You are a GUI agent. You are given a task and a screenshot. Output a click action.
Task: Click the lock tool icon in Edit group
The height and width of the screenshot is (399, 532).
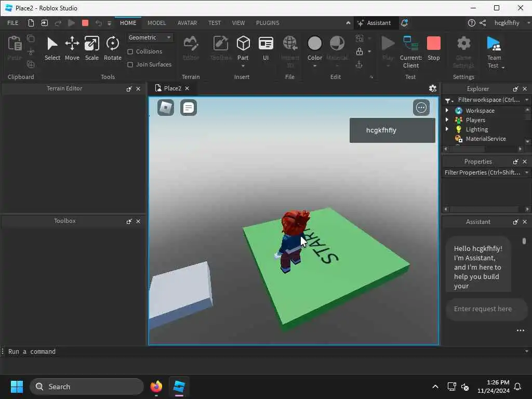360,51
